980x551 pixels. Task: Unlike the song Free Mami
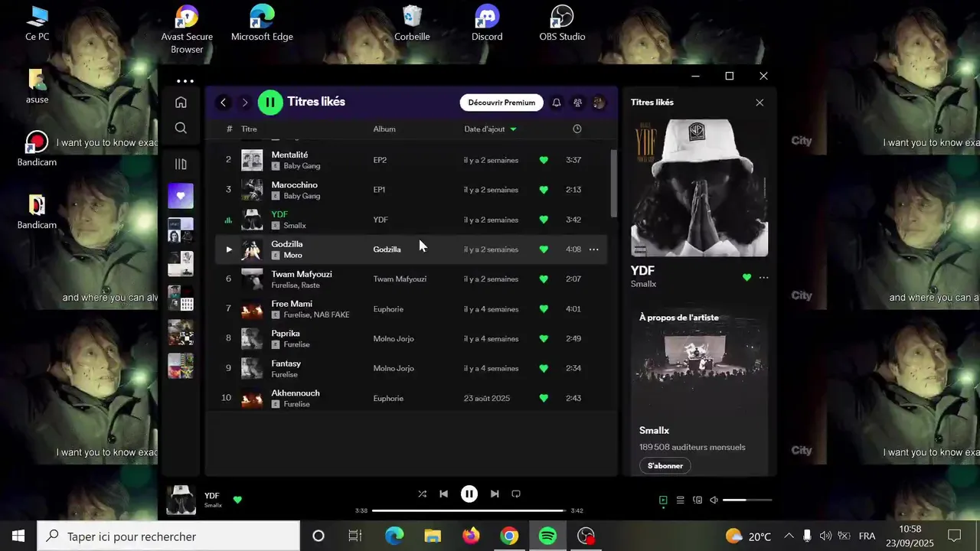[x=544, y=309]
